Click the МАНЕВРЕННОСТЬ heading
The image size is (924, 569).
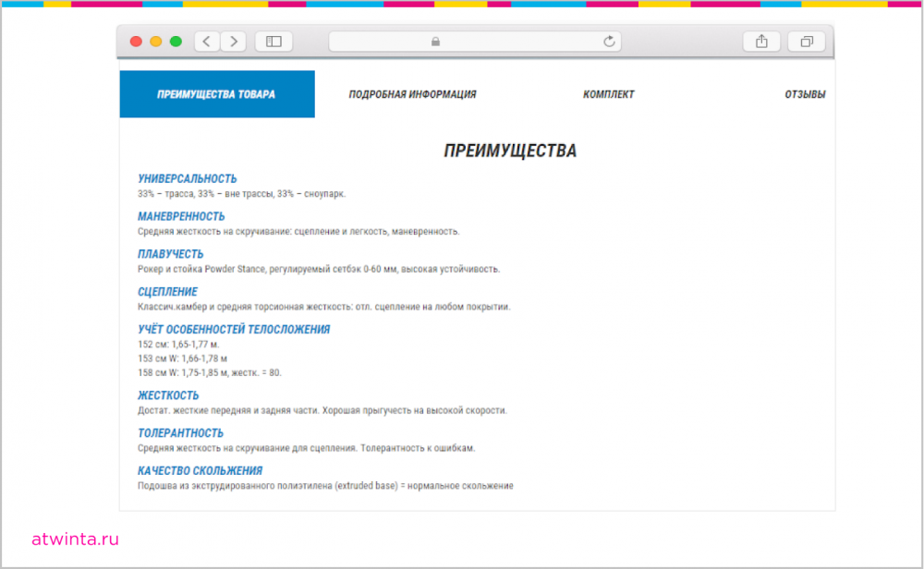point(181,216)
